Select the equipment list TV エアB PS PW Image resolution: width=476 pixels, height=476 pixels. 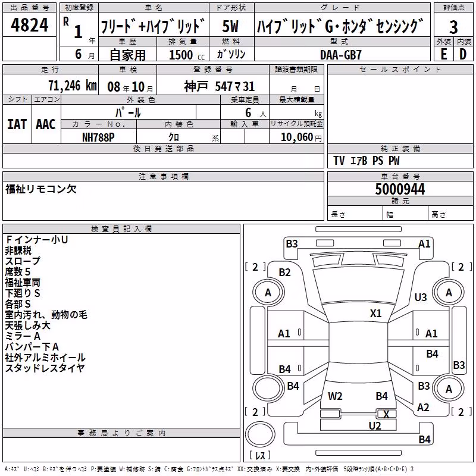click(x=367, y=161)
